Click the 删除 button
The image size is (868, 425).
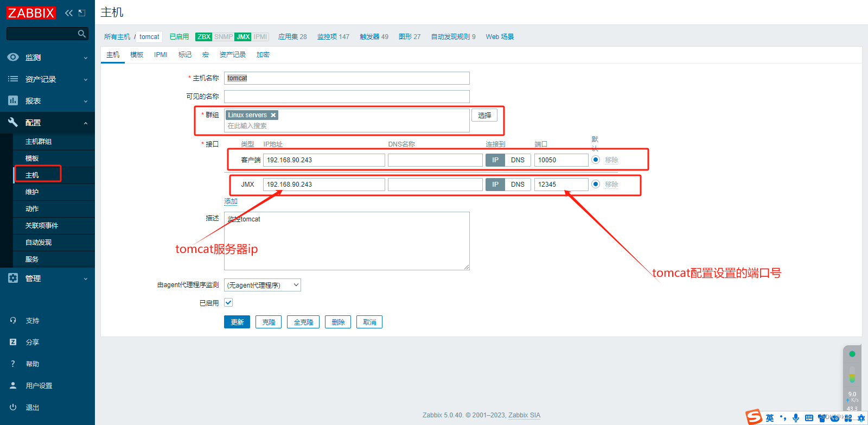338,322
